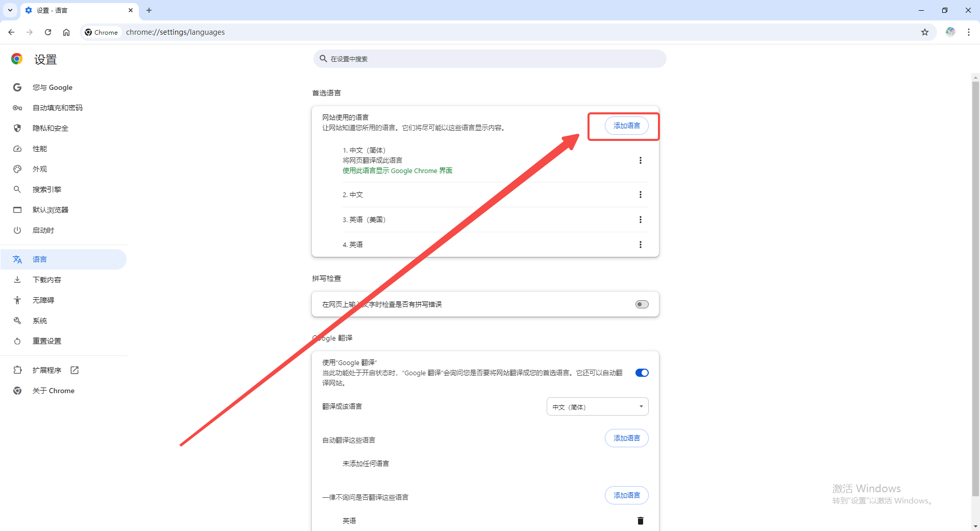
Task: Go back using the back arrow
Action: (11, 32)
